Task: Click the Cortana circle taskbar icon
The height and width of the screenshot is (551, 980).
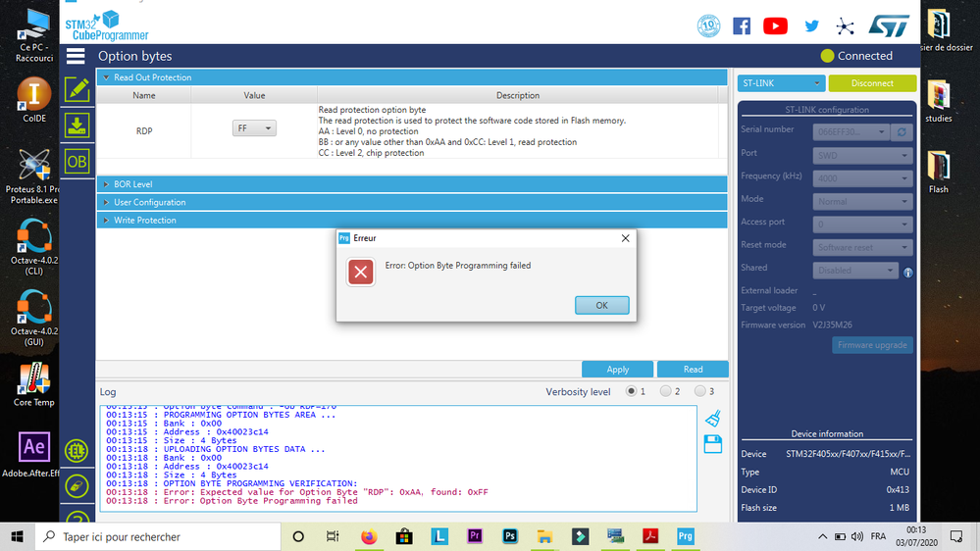Action: (298, 536)
